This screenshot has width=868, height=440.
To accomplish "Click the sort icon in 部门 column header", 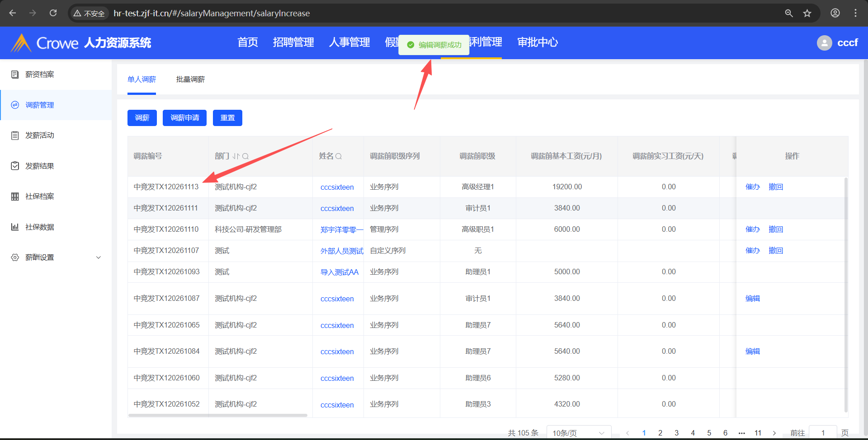I will click(236, 156).
